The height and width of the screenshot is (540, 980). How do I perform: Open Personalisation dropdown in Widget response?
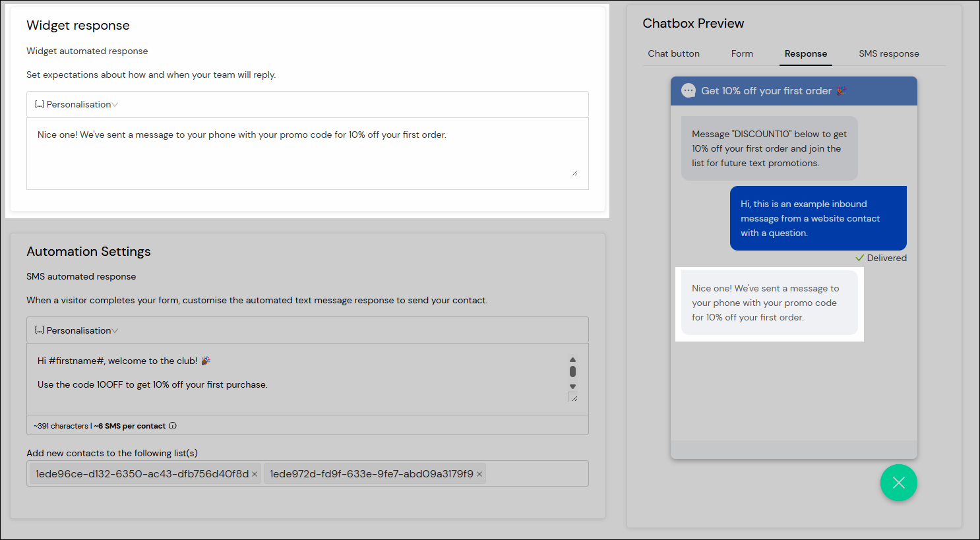point(77,104)
